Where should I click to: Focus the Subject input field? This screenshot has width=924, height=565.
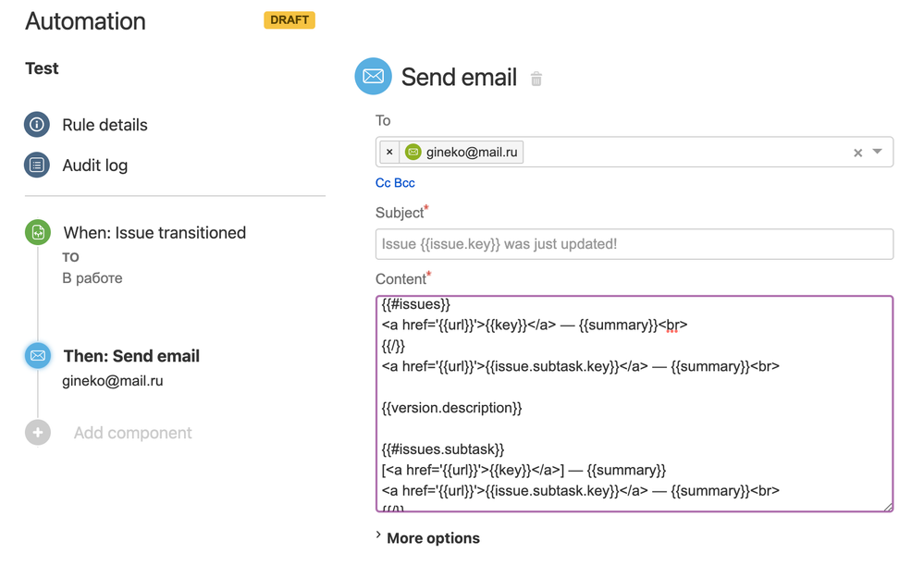point(634,244)
